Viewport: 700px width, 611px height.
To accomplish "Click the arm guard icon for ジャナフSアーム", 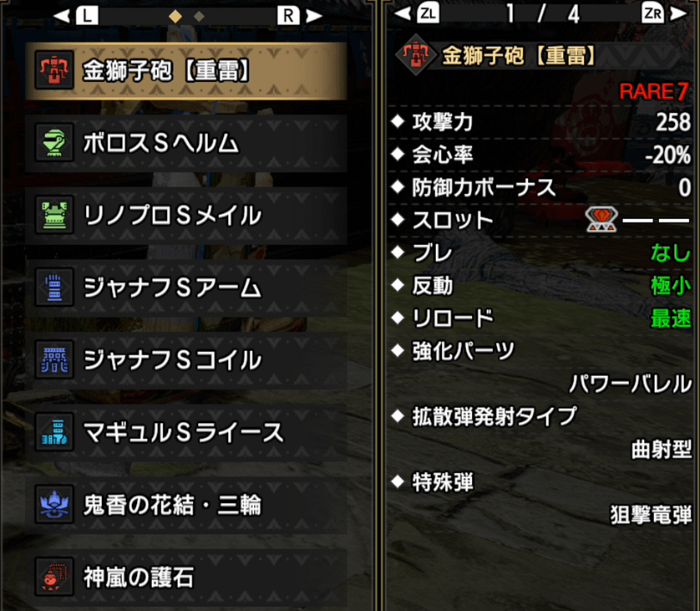I will (x=54, y=288).
